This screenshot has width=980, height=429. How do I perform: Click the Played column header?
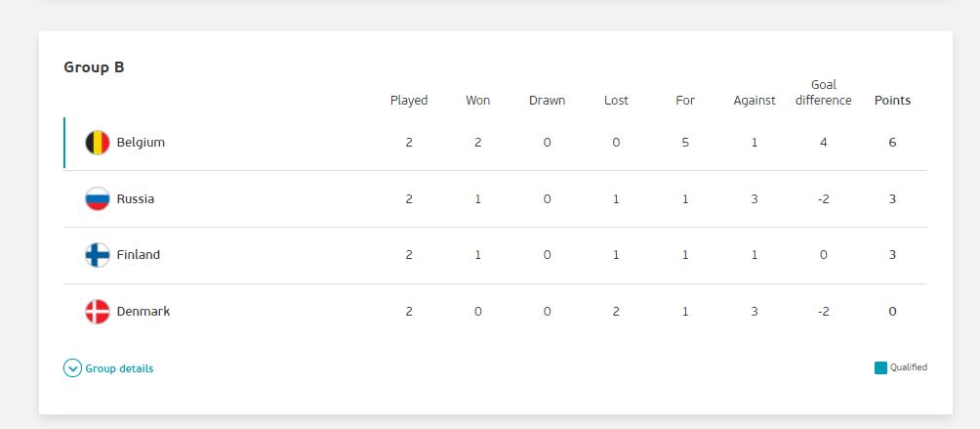pos(409,101)
